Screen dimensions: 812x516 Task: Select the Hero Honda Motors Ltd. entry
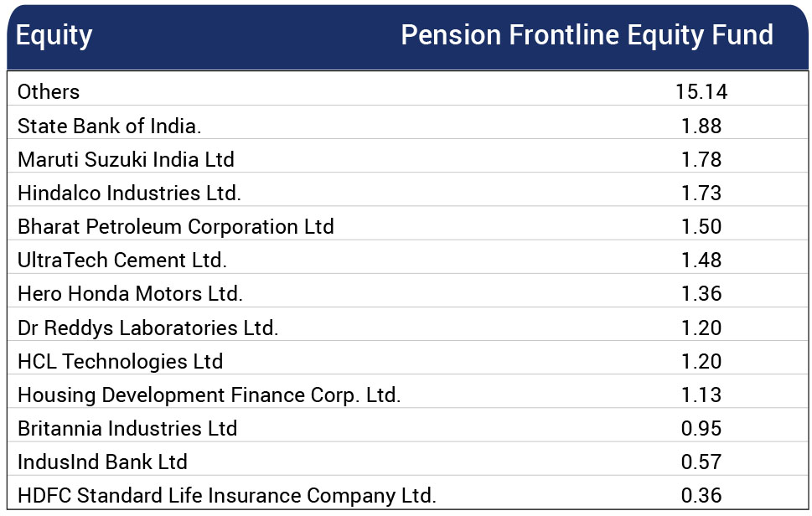[130, 293]
